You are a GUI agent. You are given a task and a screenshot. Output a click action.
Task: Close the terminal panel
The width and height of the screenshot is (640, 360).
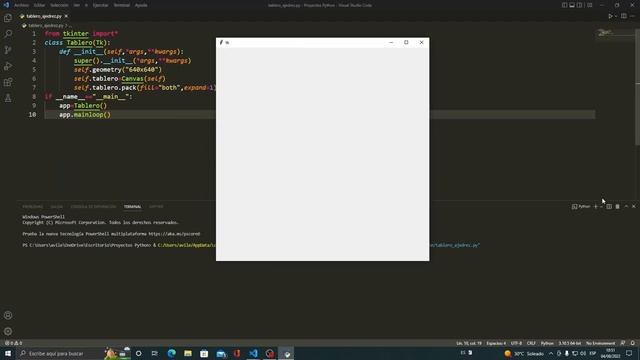point(634,207)
